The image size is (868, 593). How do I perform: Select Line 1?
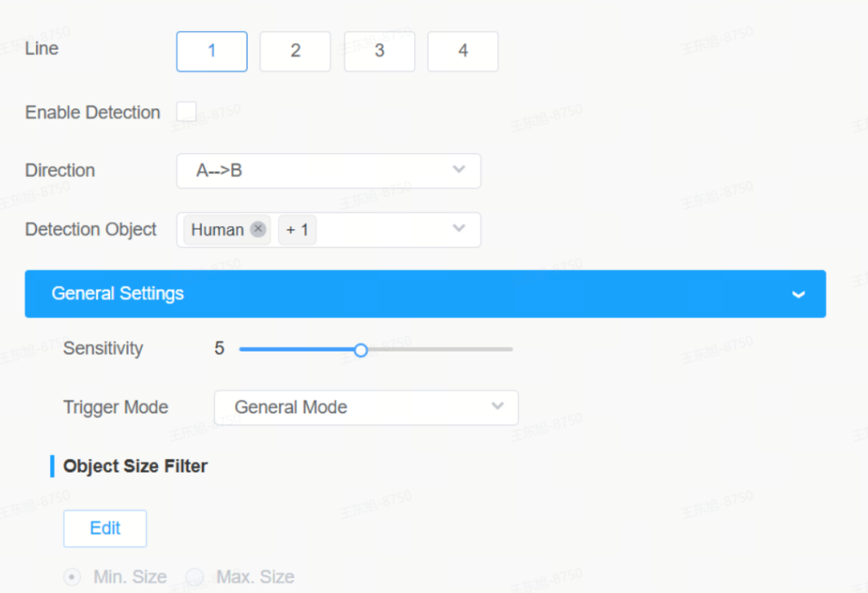click(x=212, y=52)
